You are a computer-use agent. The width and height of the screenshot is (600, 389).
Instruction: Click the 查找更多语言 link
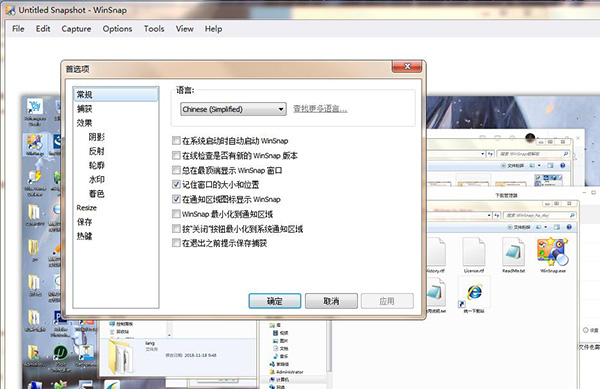(x=320, y=109)
